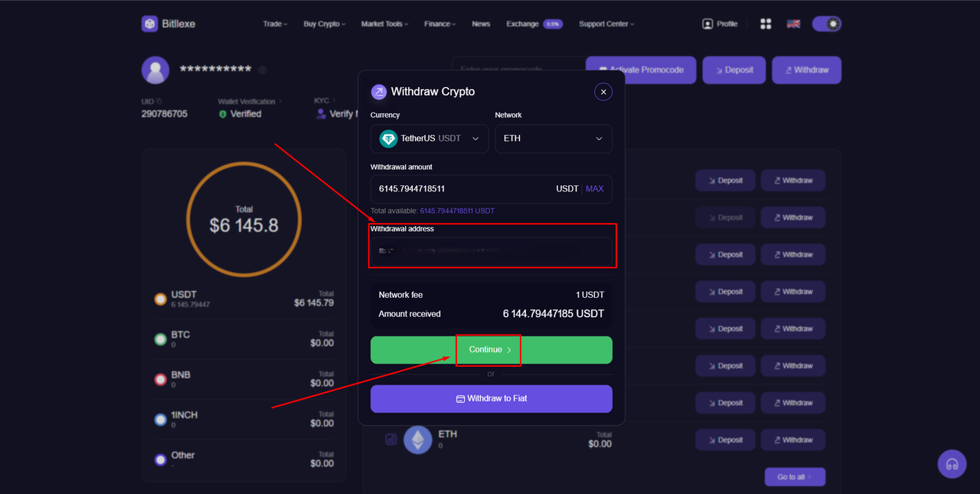Click the green Continue button

coord(492,350)
